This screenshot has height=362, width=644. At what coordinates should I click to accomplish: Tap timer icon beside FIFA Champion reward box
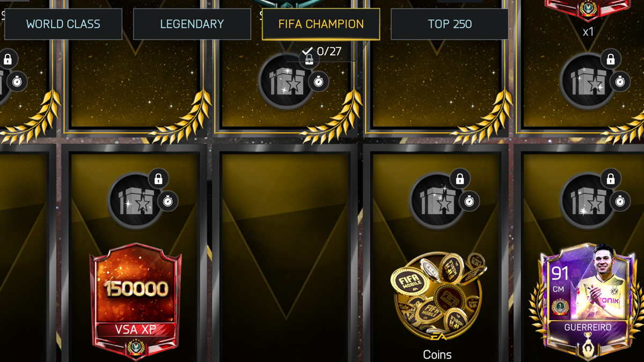click(x=319, y=81)
